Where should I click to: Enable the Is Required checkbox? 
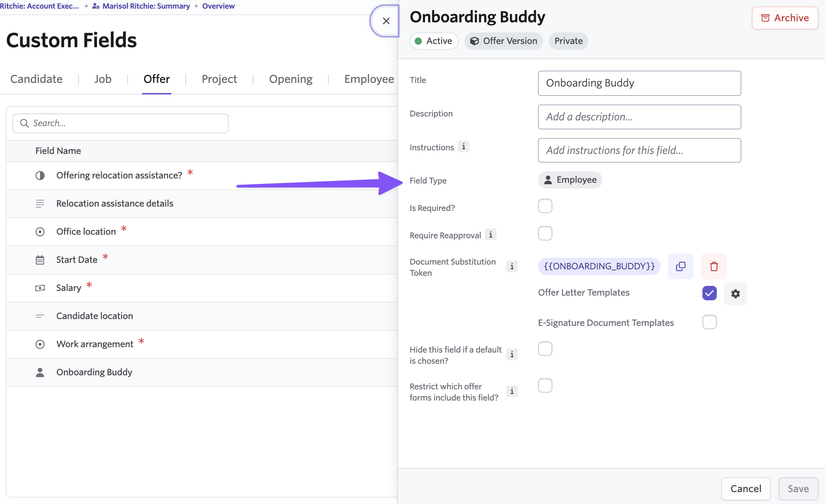(x=545, y=206)
